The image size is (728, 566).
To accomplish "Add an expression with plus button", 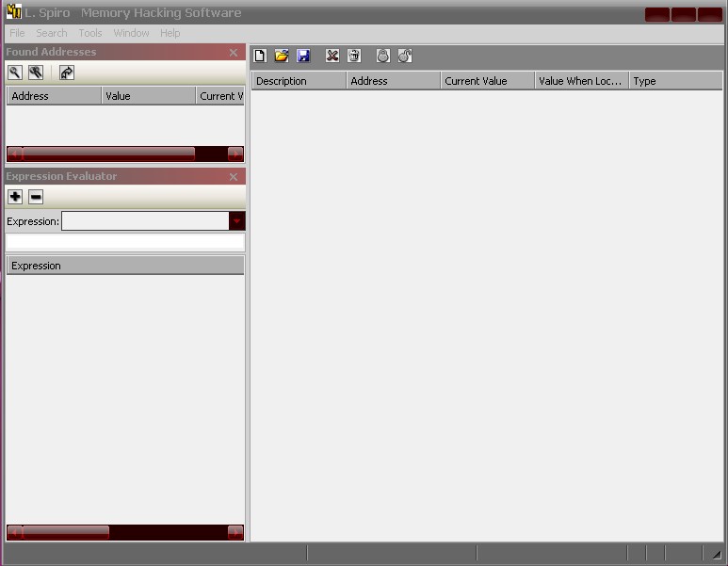I will (x=15, y=197).
